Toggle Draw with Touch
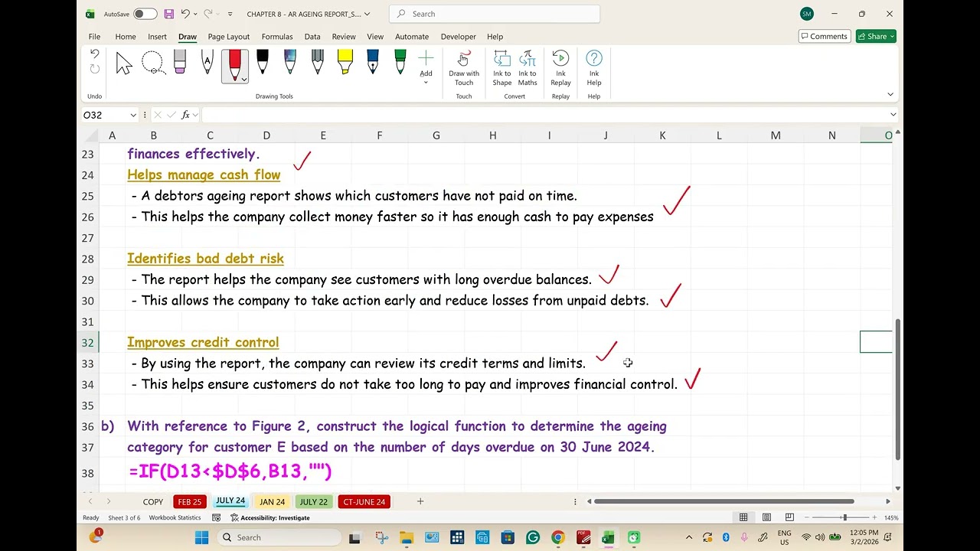The height and width of the screenshot is (551, 980). (x=464, y=69)
